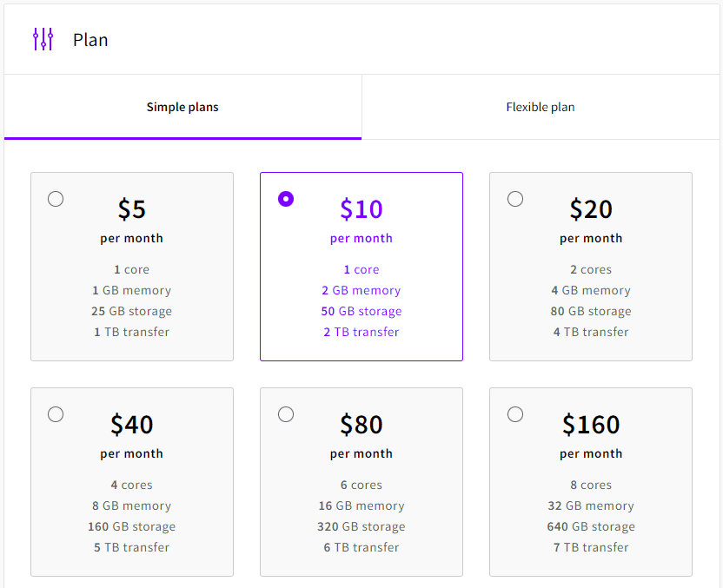The image size is (723, 588).
Task: Click the Plan sliders icon in the header
Action: [x=42, y=39]
